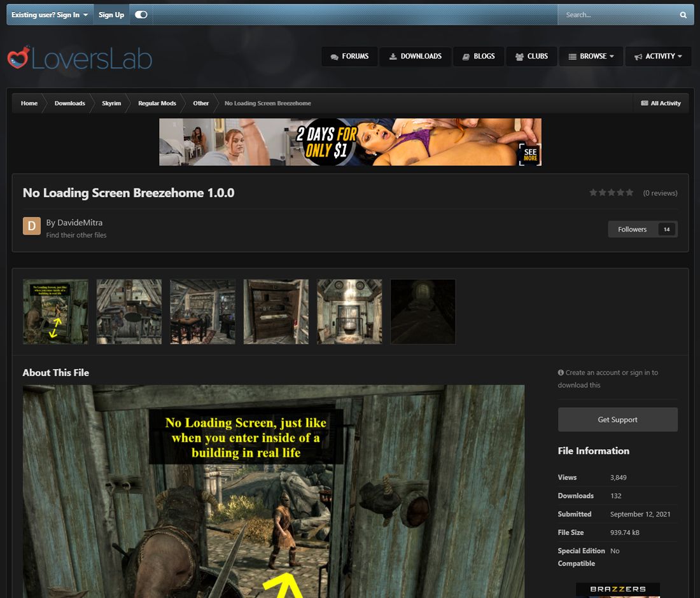Click DavideMitra's avatar icon
This screenshot has width=700, height=598.
[x=32, y=226]
